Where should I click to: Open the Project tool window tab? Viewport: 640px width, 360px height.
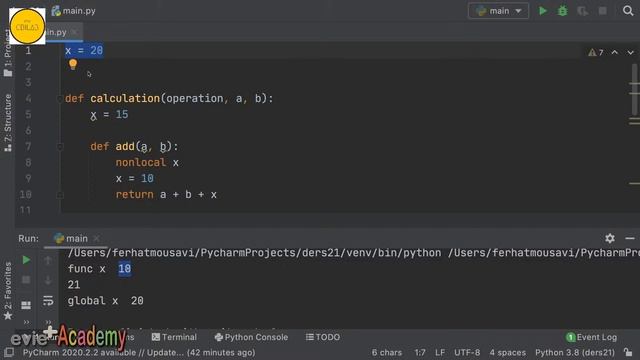coord(8,53)
